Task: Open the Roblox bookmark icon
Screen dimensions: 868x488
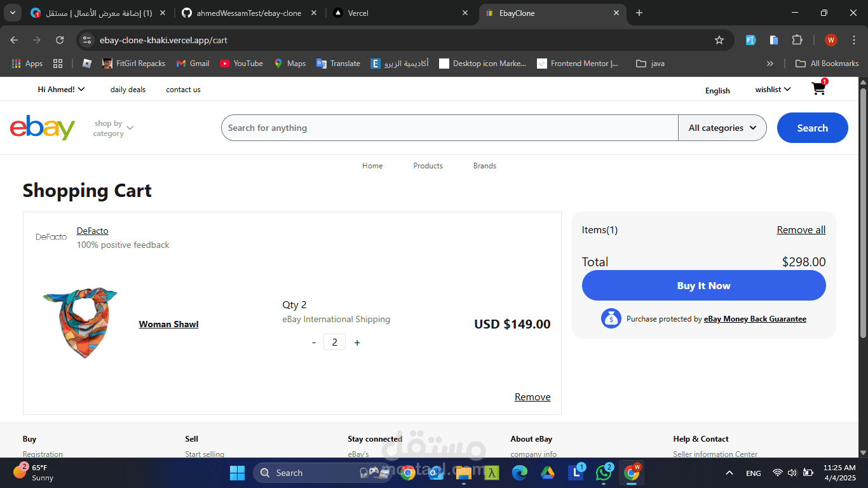Action: click(87, 64)
